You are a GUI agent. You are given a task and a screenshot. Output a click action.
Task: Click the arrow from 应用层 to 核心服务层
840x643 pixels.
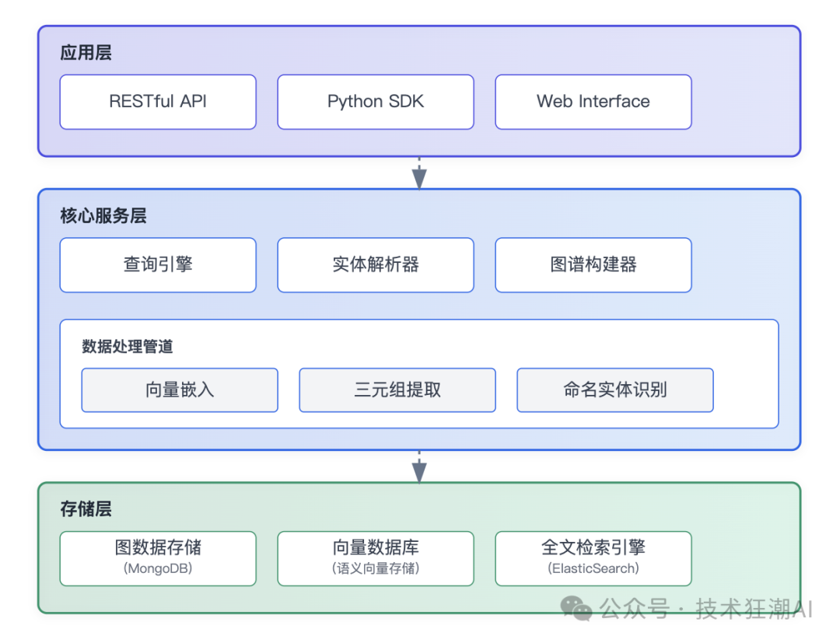click(x=419, y=173)
